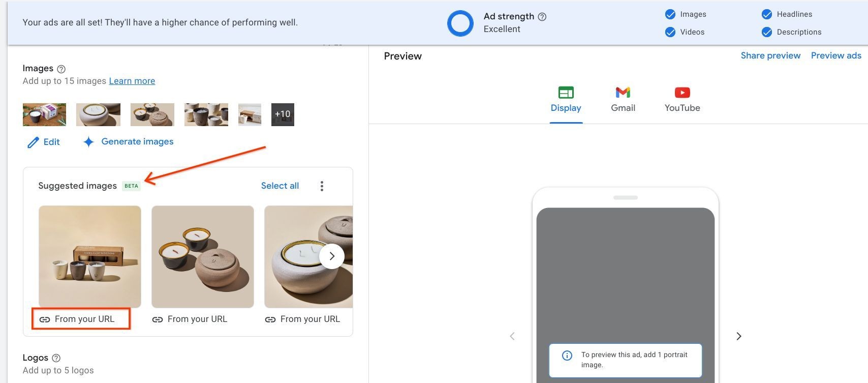Select the third image thumbnail with two candles

click(152, 115)
